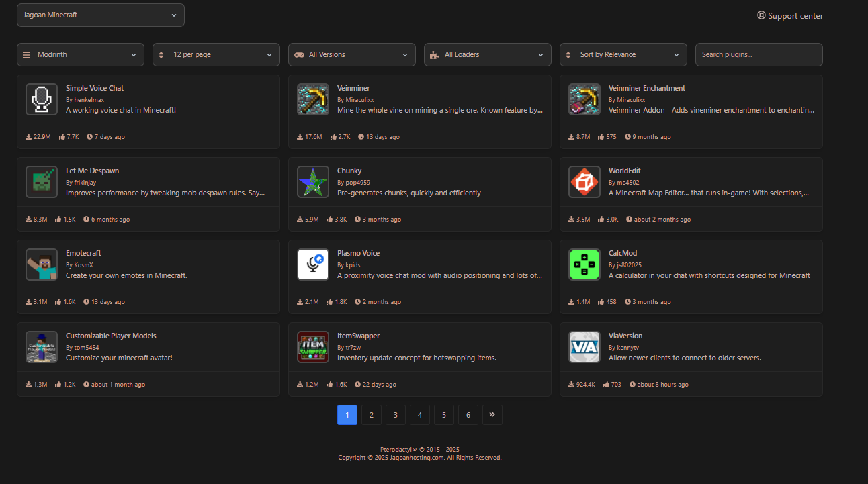Click author name KosmX
The image size is (868, 484).
click(84, 265)
